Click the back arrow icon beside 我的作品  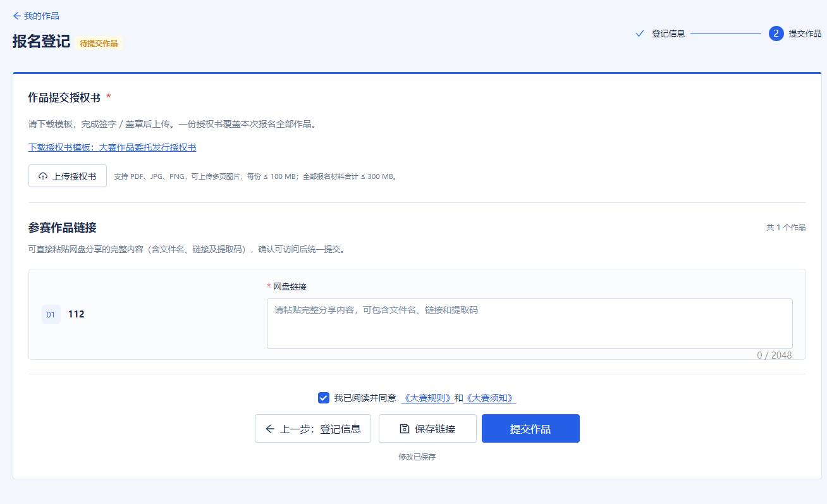16,16
